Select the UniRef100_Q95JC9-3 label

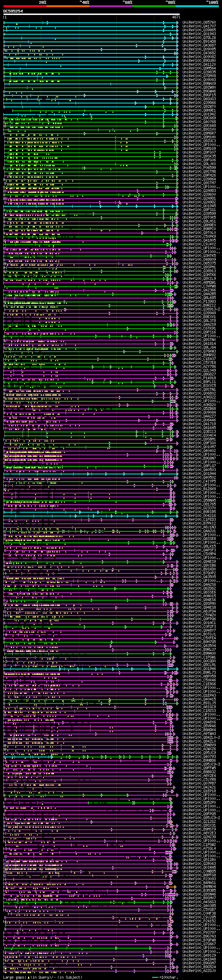point(201,764)
